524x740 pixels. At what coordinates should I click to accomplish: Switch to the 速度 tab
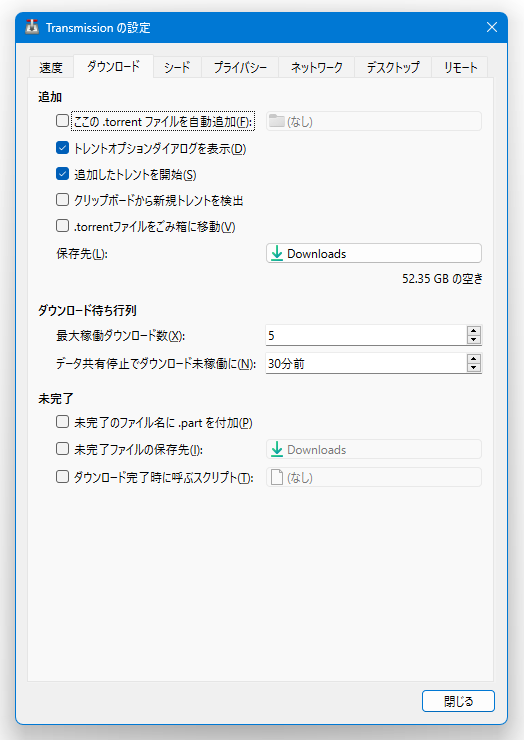(51, 67)
